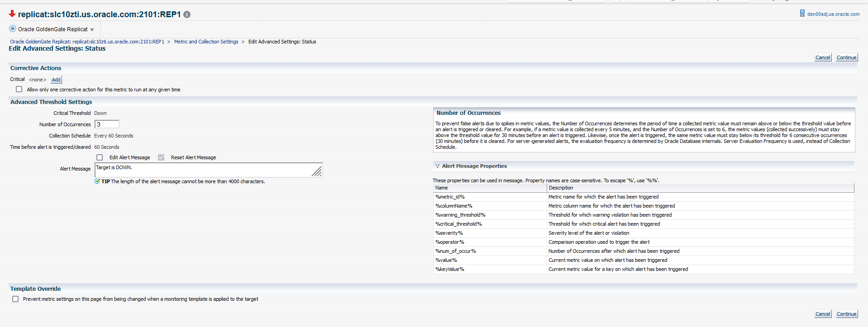Click the host server icon beside den00sdj.us.oracle.com
This screenshot has width=868, height=327.
tap(802, 14)
